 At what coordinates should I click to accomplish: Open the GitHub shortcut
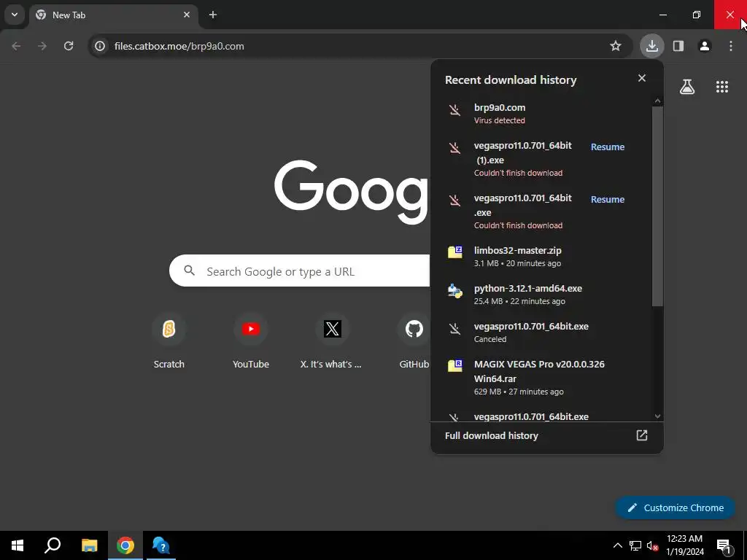414,341
